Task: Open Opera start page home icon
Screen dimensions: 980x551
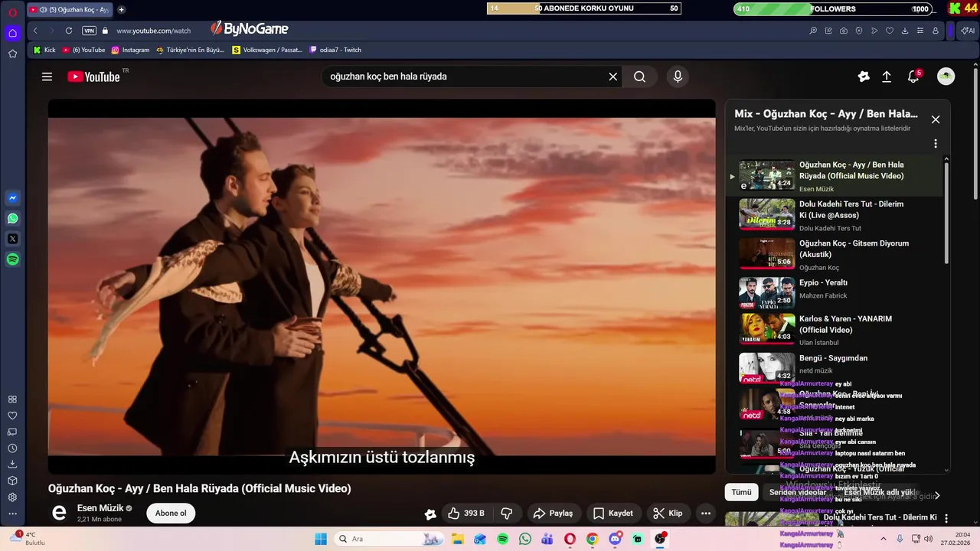Action: click(12, 33)
